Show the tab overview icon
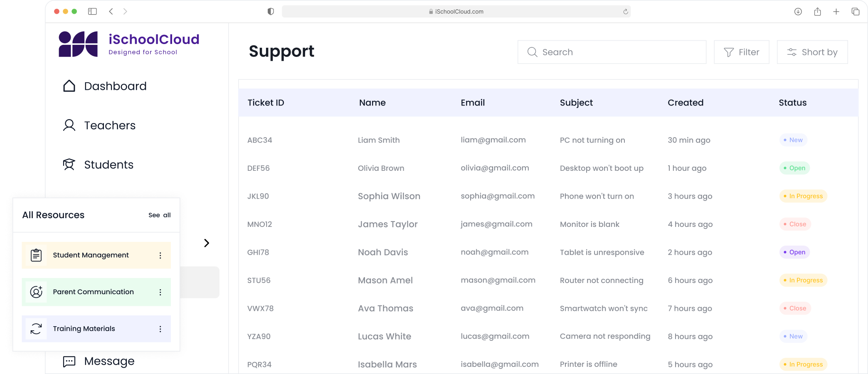The height and width of the screenshot is (374, 868). pyautogui.click(x=855, y=12)
